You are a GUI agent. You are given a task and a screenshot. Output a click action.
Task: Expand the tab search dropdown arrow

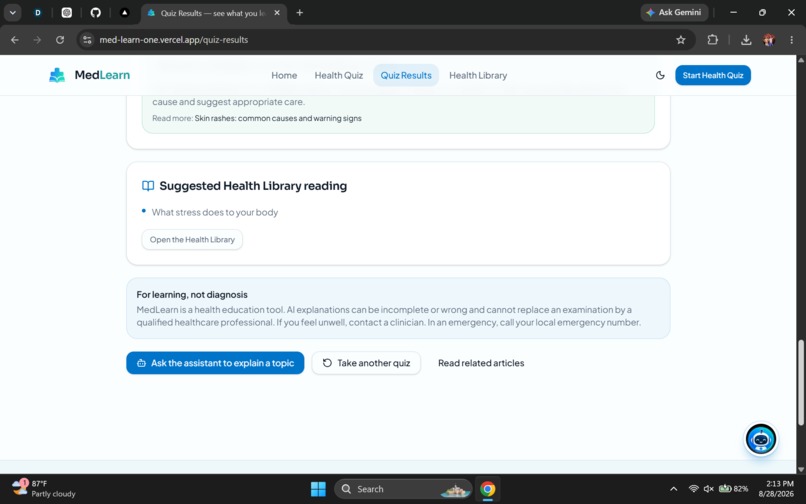click(x=12, y=13)
